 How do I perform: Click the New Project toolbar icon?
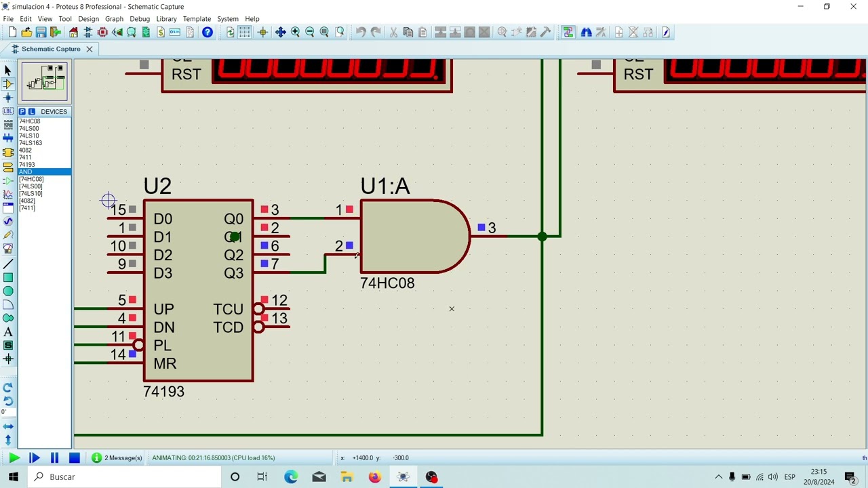[12, 32]
